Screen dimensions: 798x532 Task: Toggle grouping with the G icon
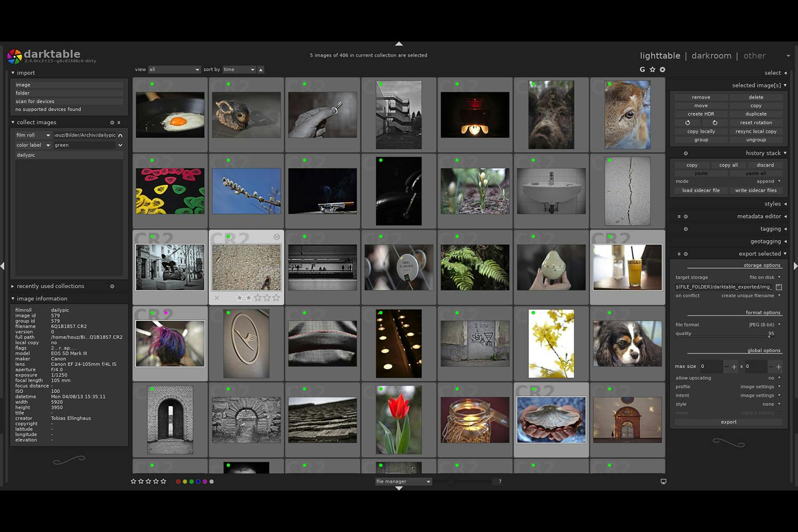coord(642,69)
